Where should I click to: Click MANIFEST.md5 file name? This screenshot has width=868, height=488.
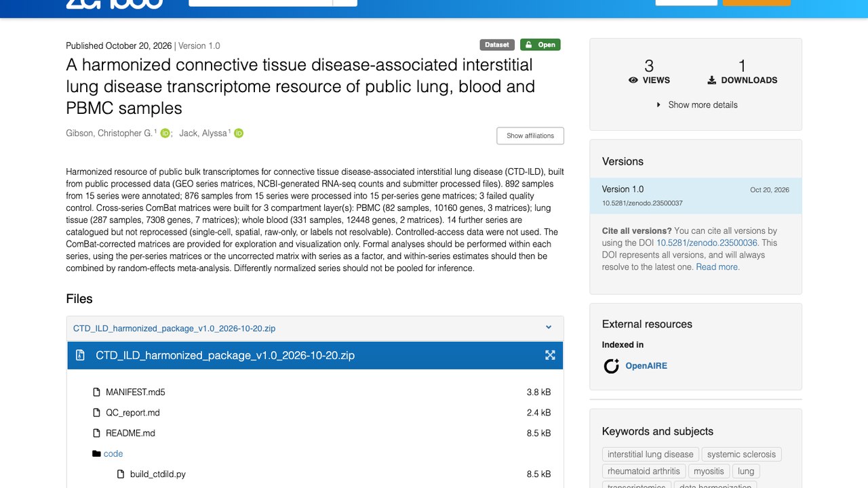(x=136, y=392)
